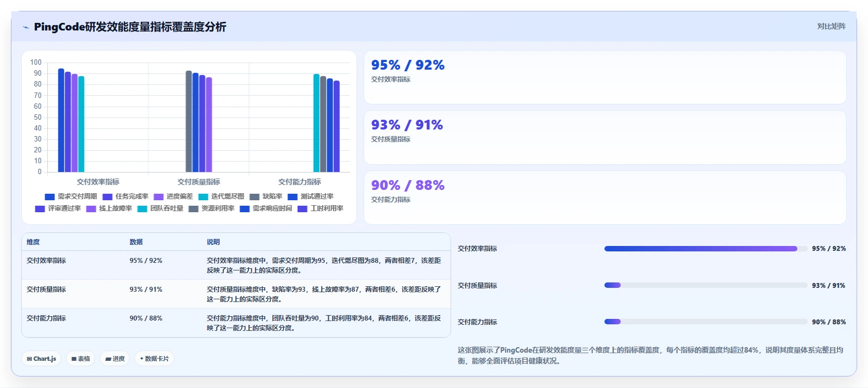Toggle 团队吞吐量 legend entry
Image resolution: width=868 pixels, height=388 pixels.
pyautogui.click(x=160, y=208)
